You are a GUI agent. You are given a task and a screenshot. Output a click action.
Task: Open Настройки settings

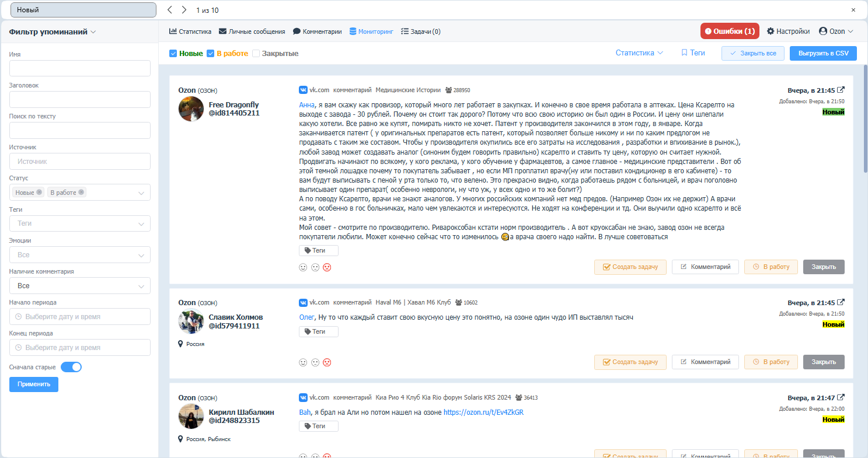coord(788,32)
